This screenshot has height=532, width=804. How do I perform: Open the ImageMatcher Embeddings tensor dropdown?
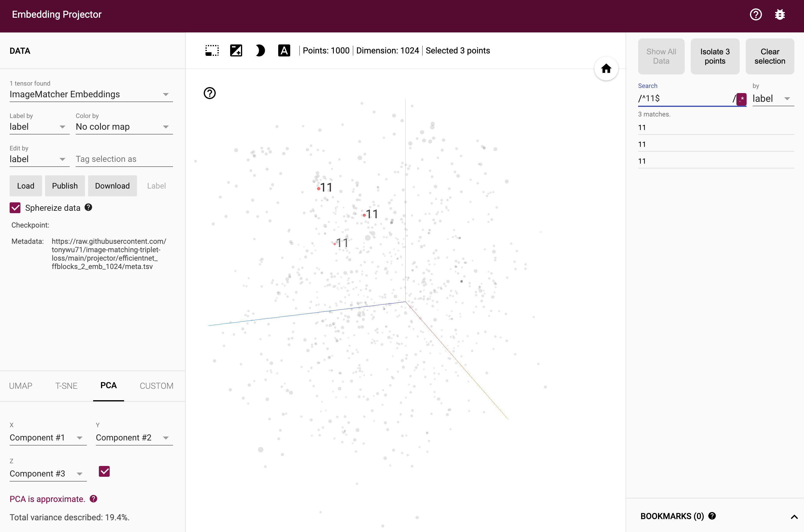point(91,94)
